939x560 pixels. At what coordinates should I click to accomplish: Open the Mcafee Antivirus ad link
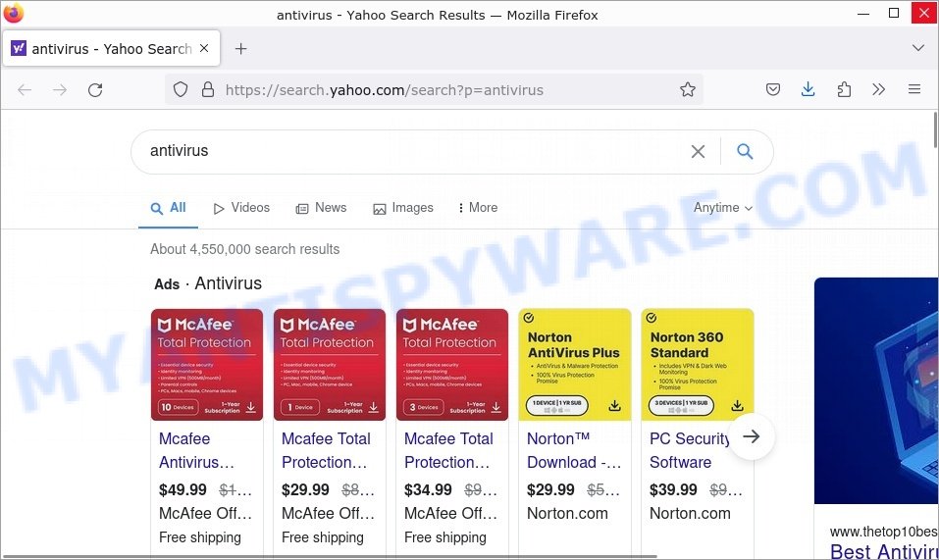196,450
